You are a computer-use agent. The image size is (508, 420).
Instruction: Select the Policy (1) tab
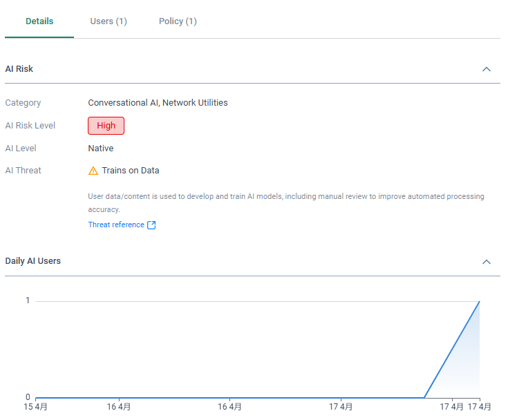[178, 21]
